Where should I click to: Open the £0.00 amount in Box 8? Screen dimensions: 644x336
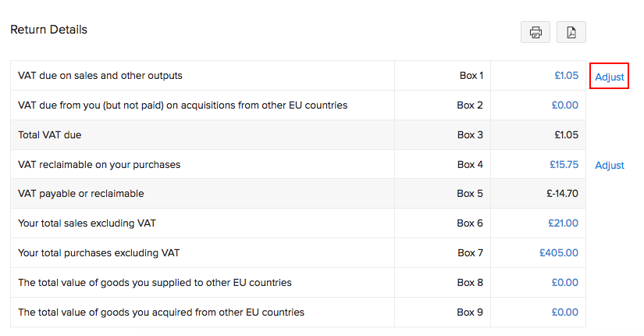coord(564,282)
